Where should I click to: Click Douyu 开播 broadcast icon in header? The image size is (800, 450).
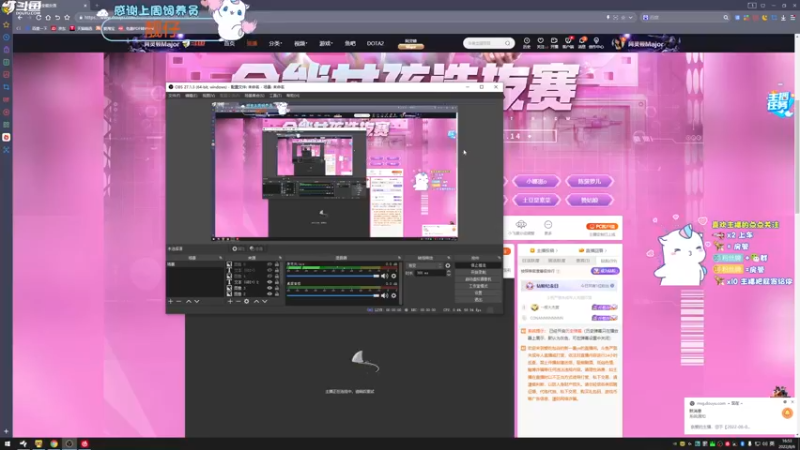[554, 43]
